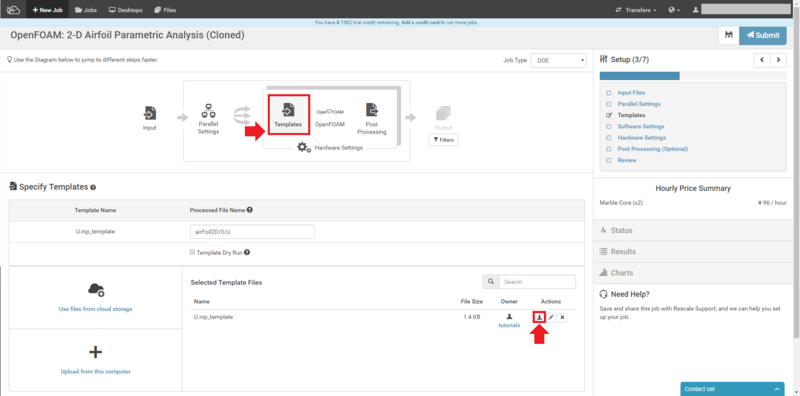This screenshot has width=800, height=396.
Task: Go to next setup step arrow
Action: [x=779, y=60]
